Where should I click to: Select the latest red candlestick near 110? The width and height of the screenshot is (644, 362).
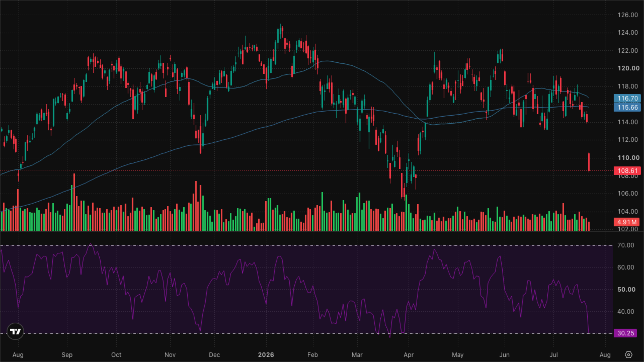pyautogui.click(x=589, y=162)
